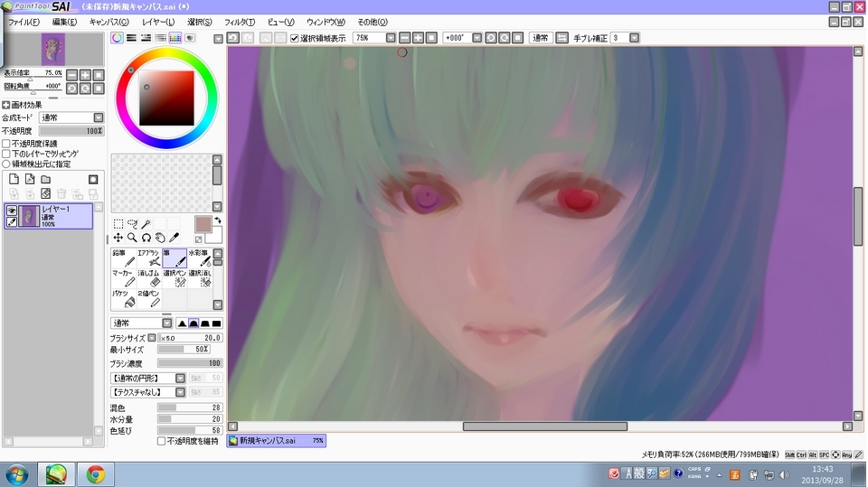
Task: Select the Selection Pen (選択ペン) tool
Action: coord(175,278)
